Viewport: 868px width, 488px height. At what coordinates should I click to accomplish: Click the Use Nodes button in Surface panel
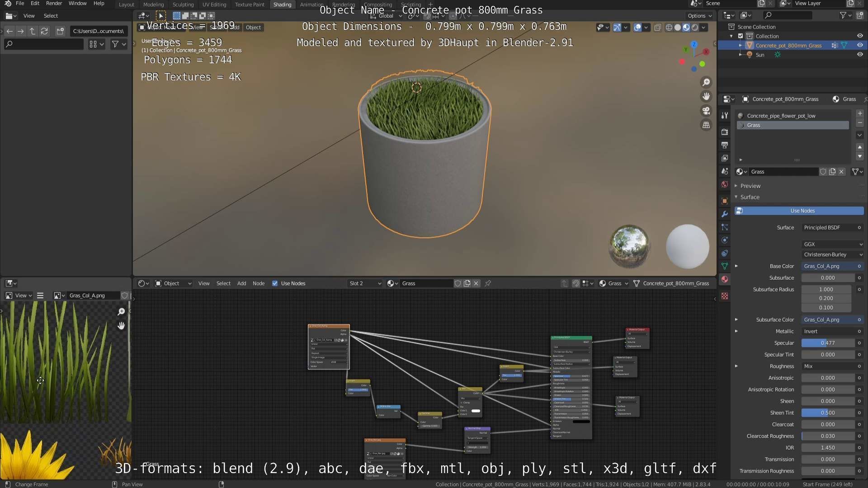[799, 211]
